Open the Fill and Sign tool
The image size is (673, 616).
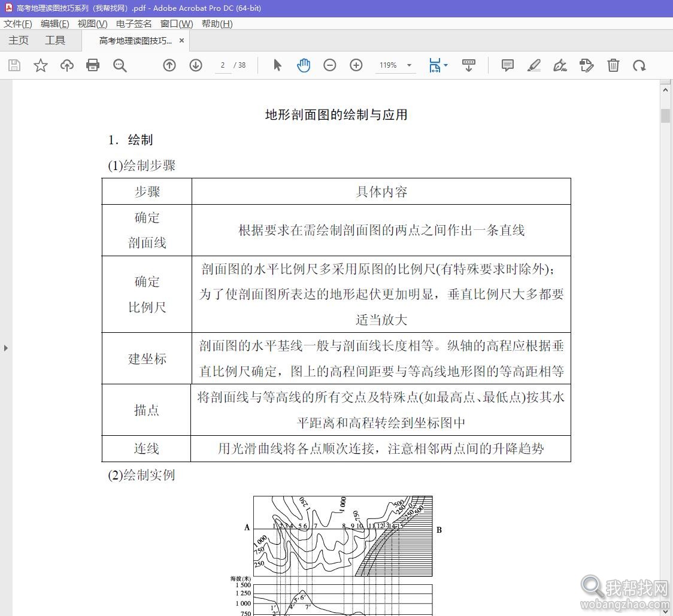coord(560,65)
